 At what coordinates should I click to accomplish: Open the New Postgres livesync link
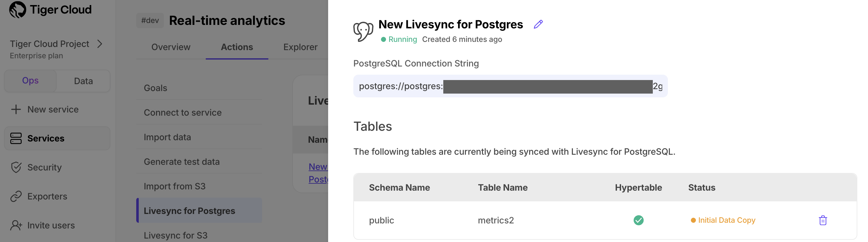pyautogui.click(x=318, y=173)
